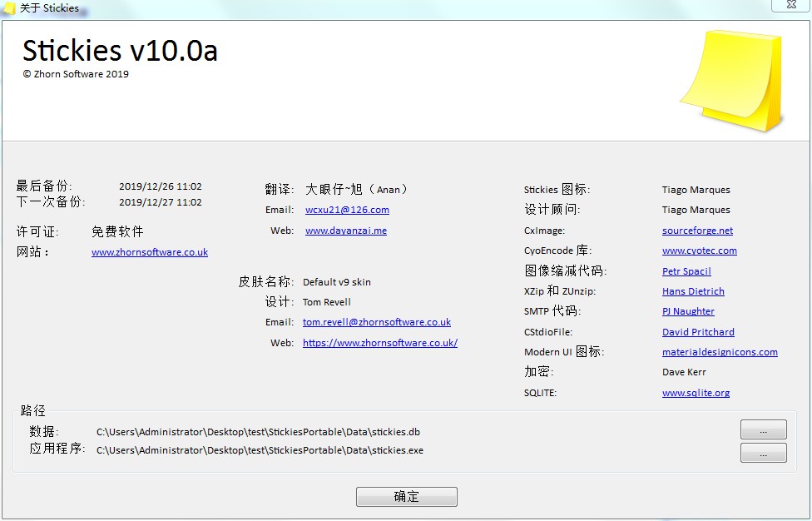Click the Hans Dietrich link

click(693, 291)
